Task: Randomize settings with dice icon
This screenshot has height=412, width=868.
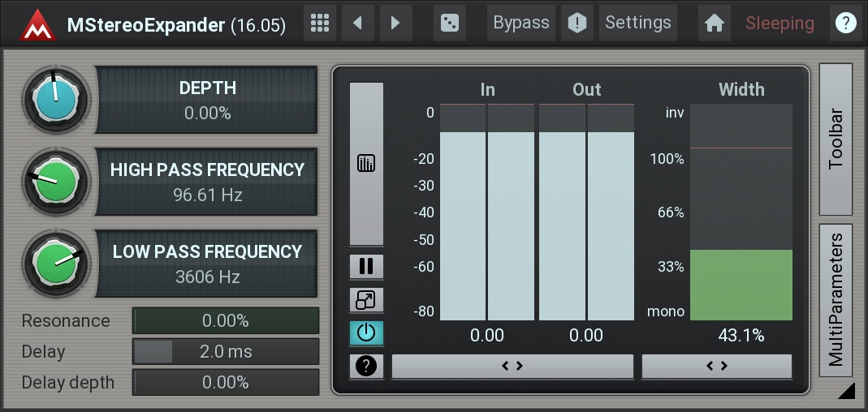Action: (x=450, y=23)
